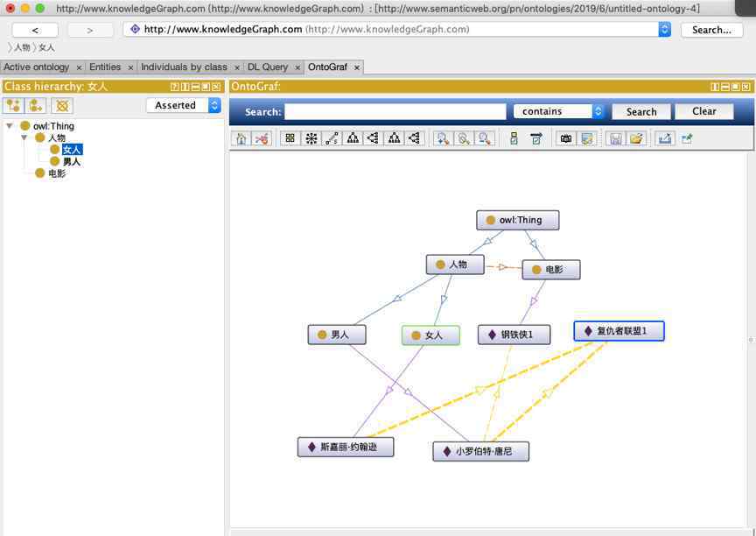The image size is (756, 536).
Task: Close the Active ontology tab
Action: coord(79,67)
